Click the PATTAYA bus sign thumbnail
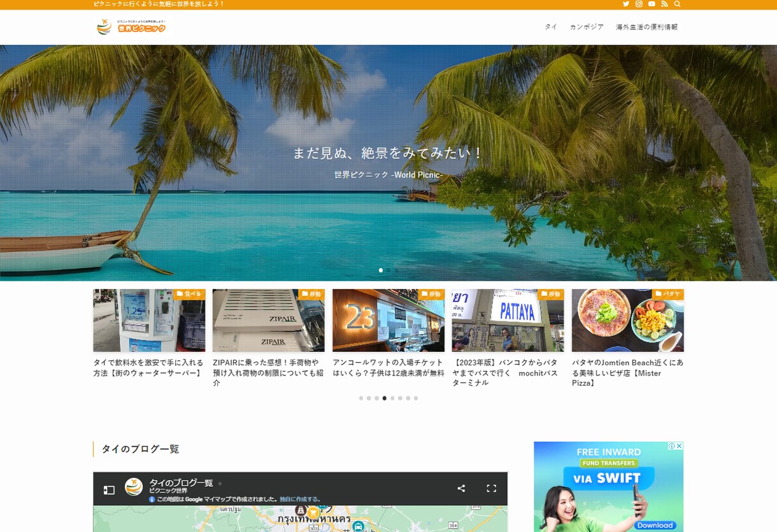777x532 pixels. [508, 321]
